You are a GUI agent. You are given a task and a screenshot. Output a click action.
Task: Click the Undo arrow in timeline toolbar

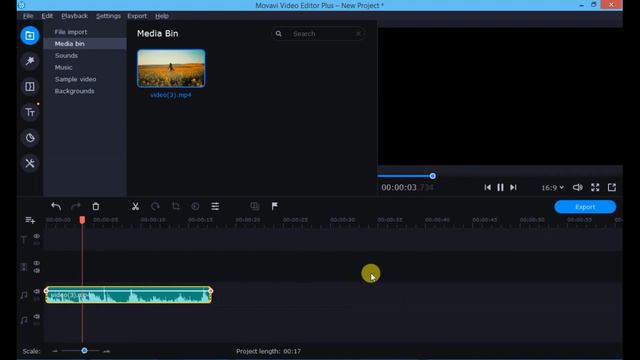coord(56,207)
